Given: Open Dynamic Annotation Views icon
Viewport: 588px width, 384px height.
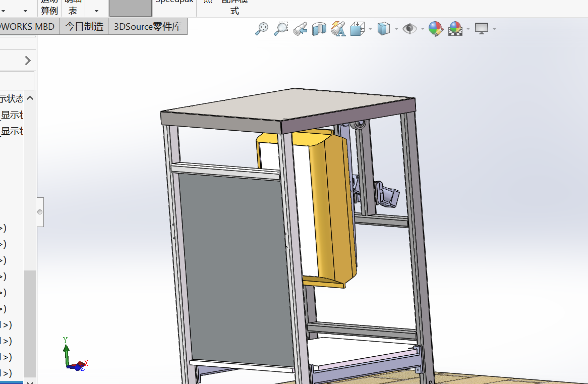Looking at the screenshot, I should [x=338, y=29].
